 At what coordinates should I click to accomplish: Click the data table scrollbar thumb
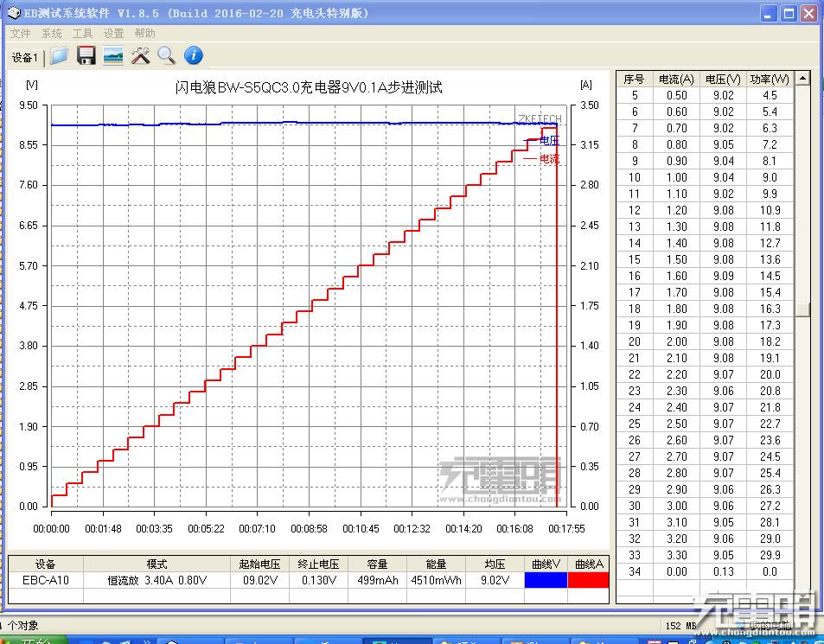802,309
